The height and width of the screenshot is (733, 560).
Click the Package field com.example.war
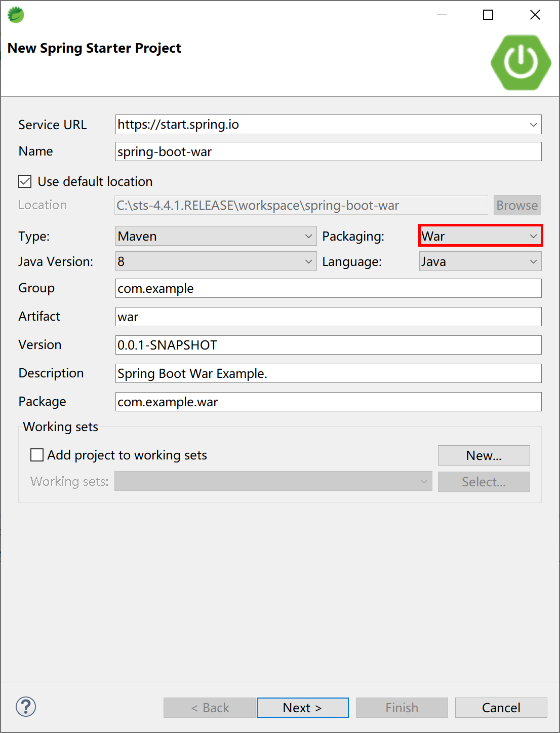click(x=328, y=402)
